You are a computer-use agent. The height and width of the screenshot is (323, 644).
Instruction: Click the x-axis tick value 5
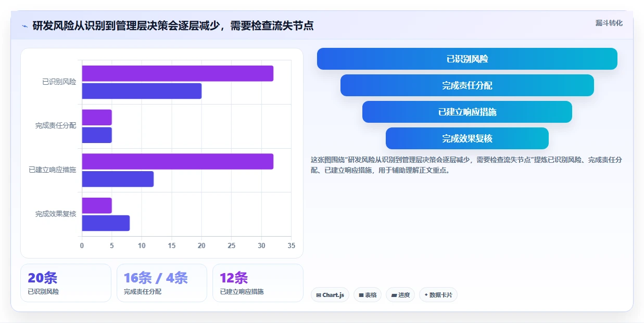tap(111, 246)
